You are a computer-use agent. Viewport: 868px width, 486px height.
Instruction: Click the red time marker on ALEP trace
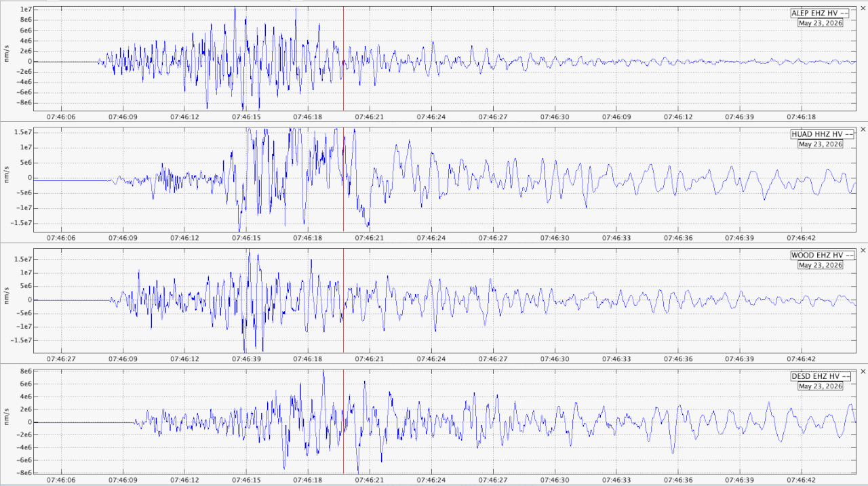click(343, 58)
